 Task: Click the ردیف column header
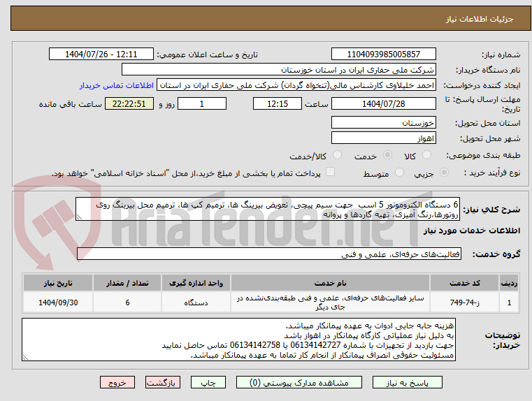pos(509,283)
